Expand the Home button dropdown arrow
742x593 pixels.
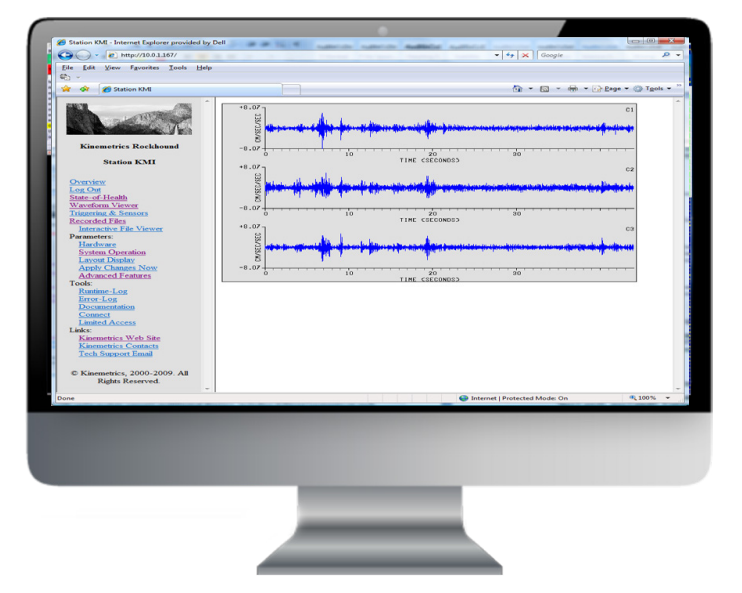point(530,89)
